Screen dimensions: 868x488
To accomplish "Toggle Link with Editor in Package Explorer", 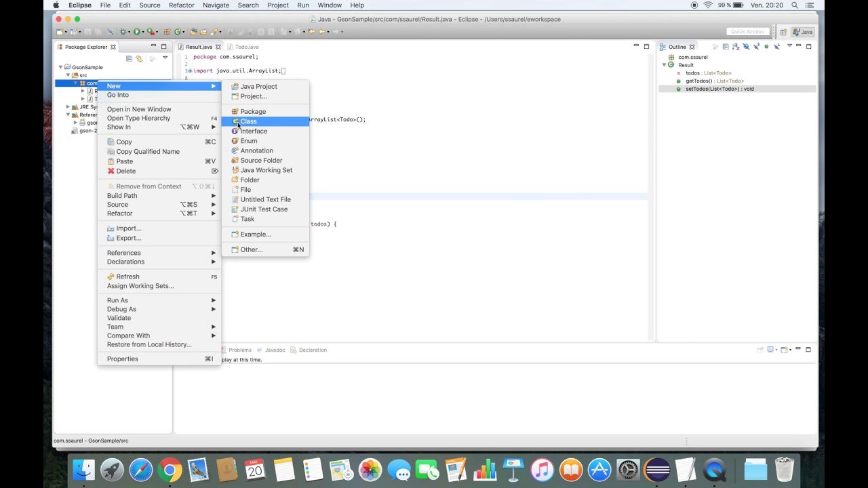I will (139, 58).
